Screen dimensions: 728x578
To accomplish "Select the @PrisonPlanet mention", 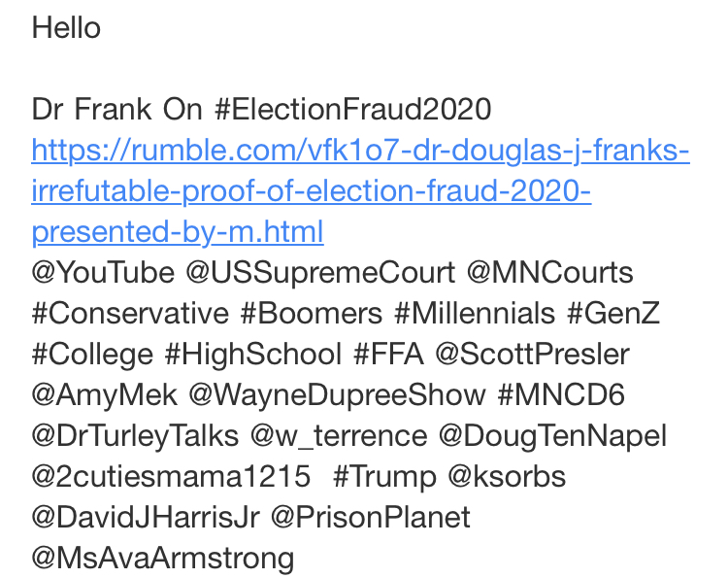I will (x=370, y=518).
